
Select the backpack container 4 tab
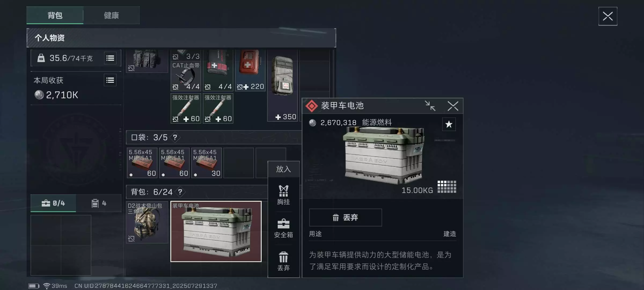(99, 203)
